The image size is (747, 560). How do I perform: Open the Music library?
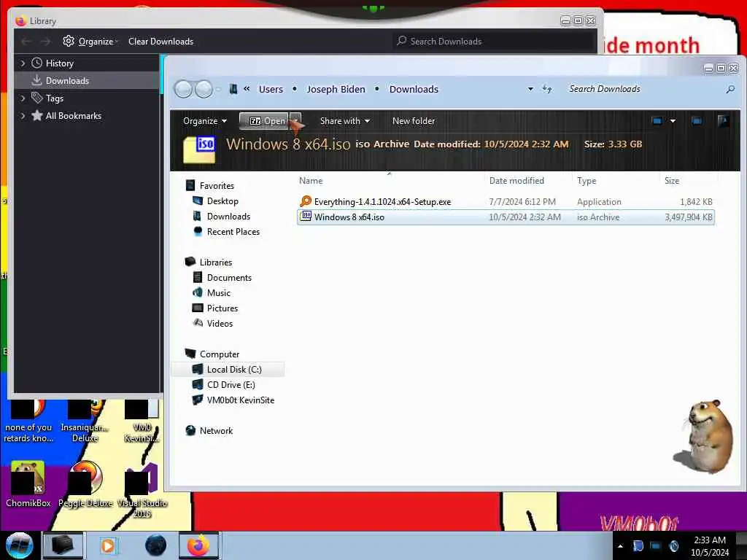point(219,293)
